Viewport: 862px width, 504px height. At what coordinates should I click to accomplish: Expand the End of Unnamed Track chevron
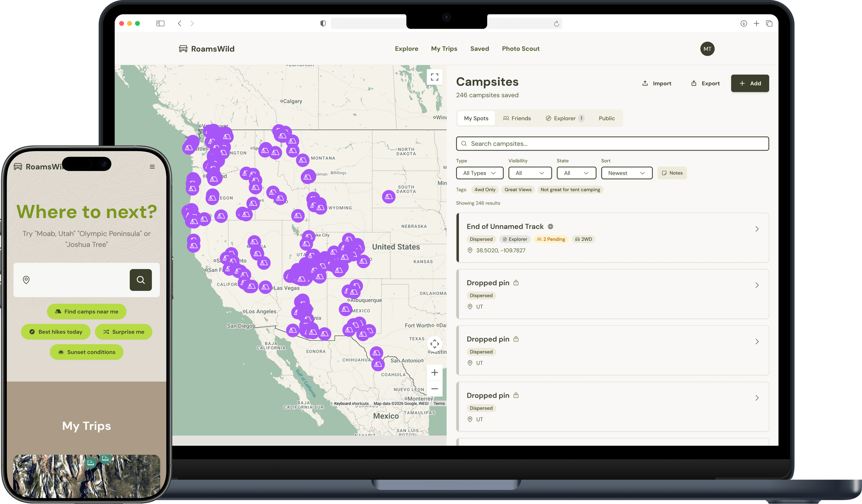pos(757,229)
